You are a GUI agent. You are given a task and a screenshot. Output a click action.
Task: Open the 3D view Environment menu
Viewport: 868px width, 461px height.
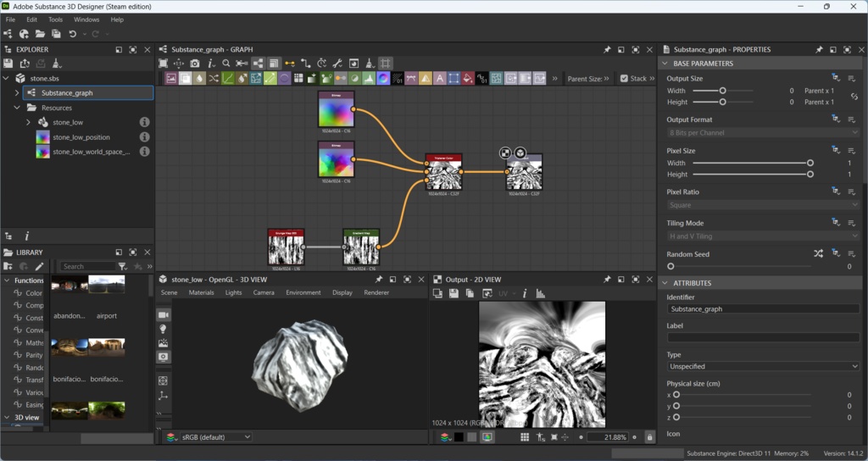tap(303, 292)
